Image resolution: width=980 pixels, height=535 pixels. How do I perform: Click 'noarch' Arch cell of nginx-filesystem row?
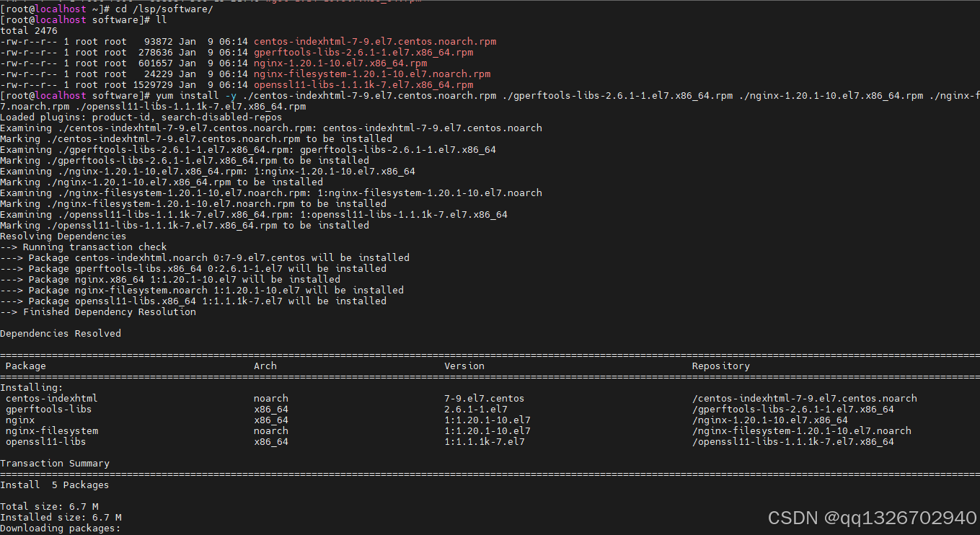[x=271, y=430]
